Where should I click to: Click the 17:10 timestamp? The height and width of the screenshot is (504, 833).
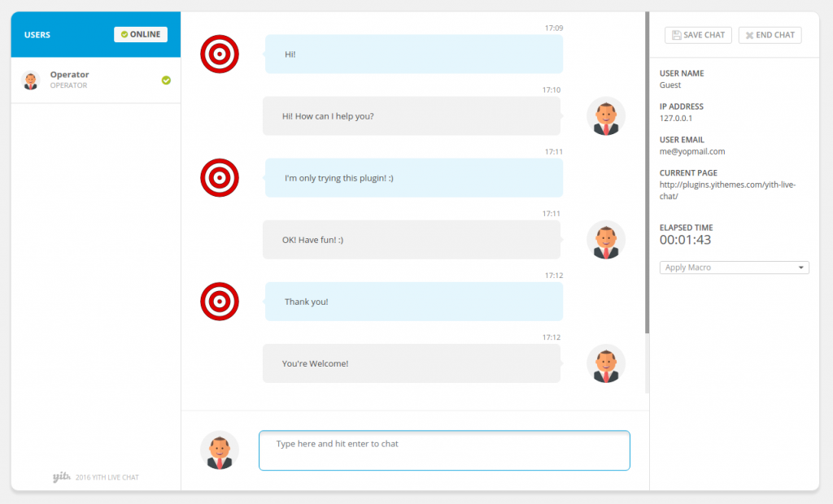[552, 90]
